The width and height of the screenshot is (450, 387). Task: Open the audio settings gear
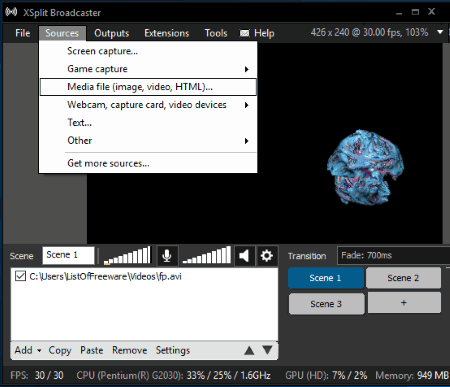tap(266, 256)
